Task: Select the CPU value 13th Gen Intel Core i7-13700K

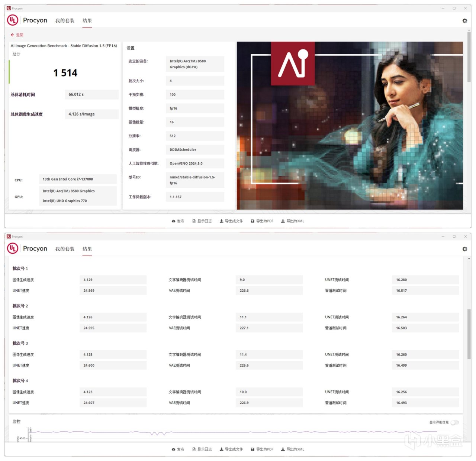Action: pos(78,179)
